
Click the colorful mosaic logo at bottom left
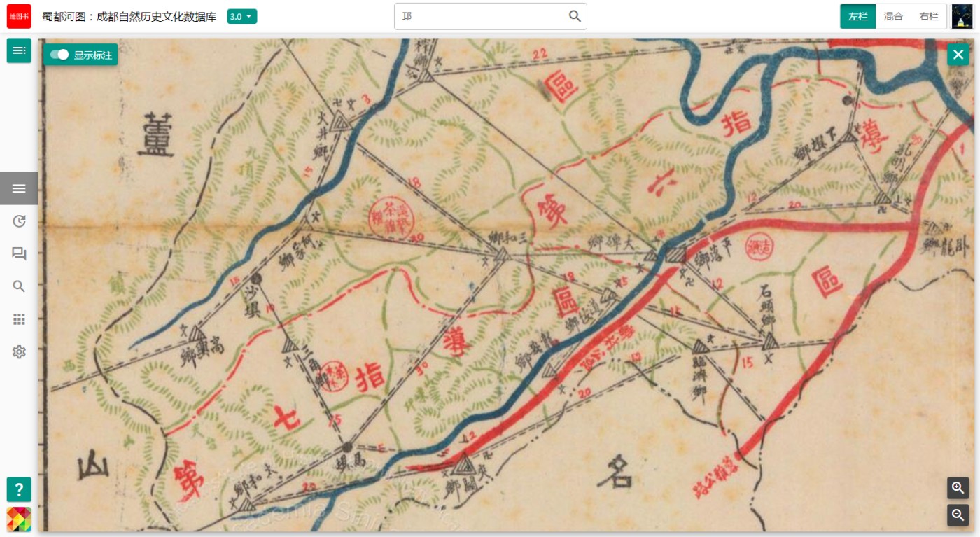(19, 519)
